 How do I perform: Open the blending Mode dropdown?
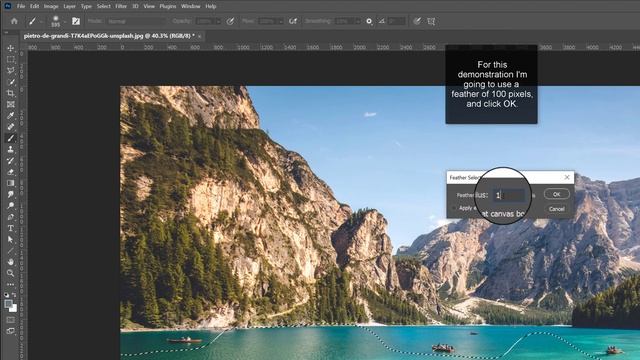pyautogui.click(x=137, y=21)
